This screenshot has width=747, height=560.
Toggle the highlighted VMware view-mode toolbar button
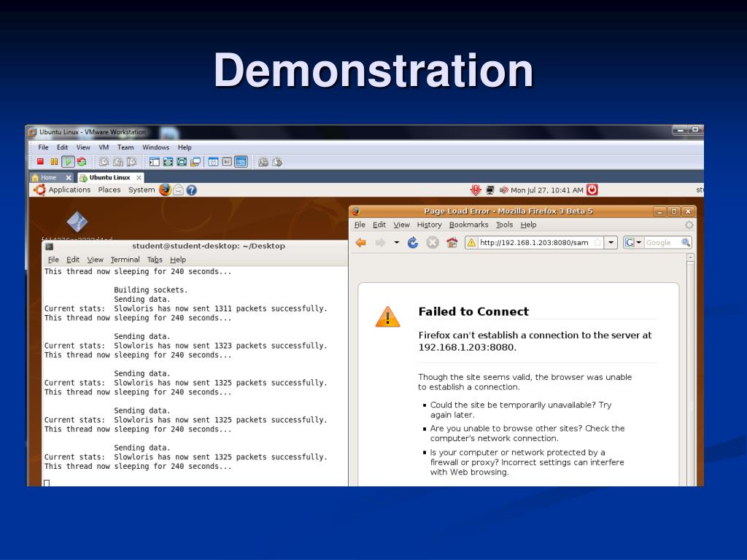click(241, 162)
